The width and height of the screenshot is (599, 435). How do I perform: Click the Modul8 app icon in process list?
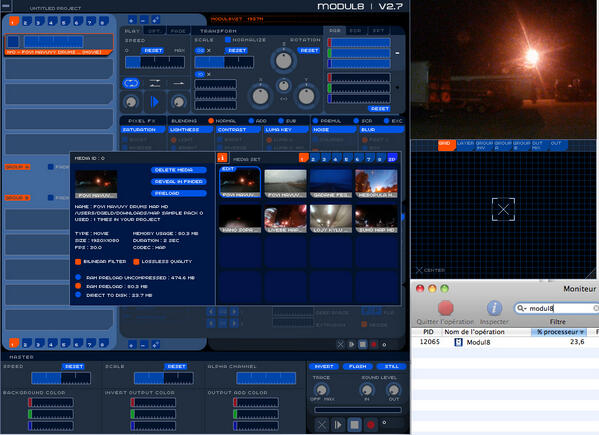[x=458, y=342]
